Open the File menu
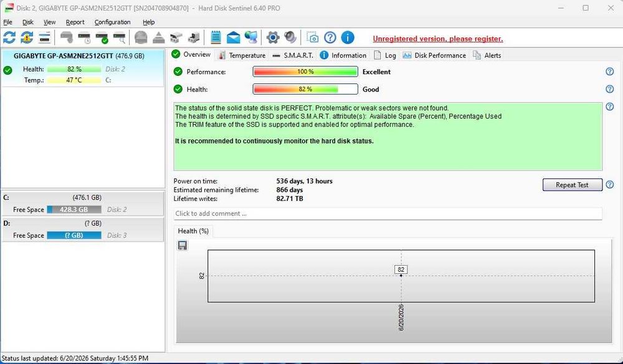The image size is (623, 364). tap(7, 22)
